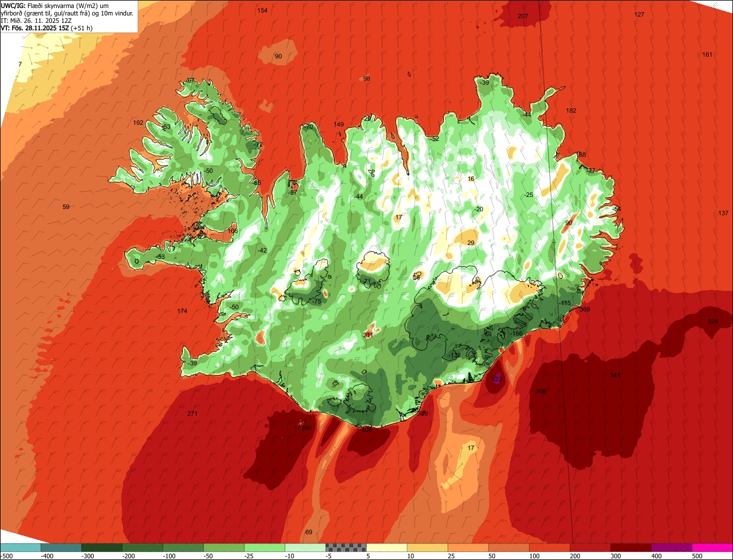This screenshot has width=733, height=560.
Task: Click the map value '188' on the east coast
Action: point(581,155)
